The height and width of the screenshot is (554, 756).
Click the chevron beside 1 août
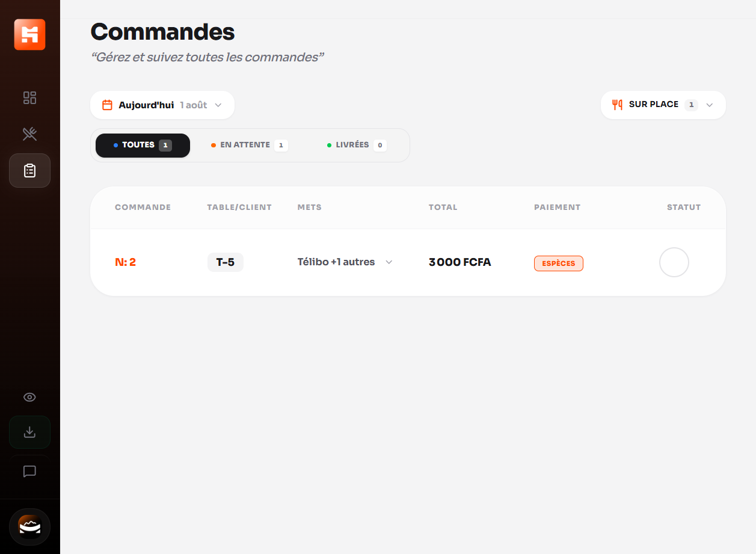pyautogui.click(x=218, y=105)
